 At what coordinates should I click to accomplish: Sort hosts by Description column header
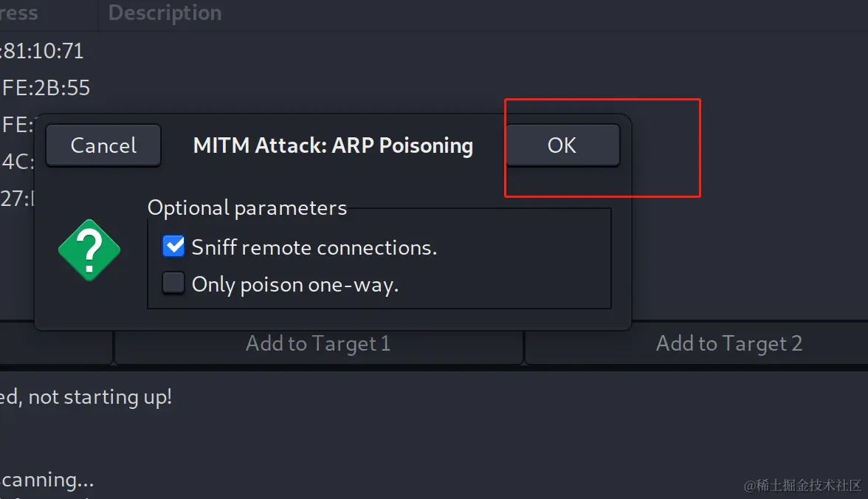tap(165, 13)
